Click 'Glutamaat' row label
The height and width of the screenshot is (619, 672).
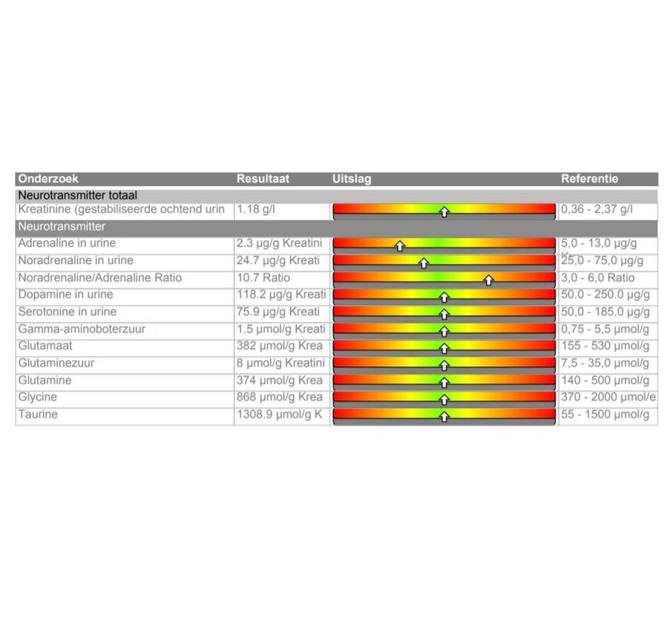pyautogui.click(x=45, y=346)
